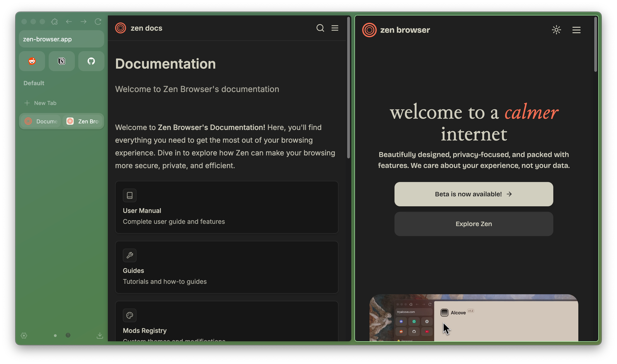Click the zen browser pane scrollbar
This screenshot has height=364, width=617.
click(x=595, y=44)
